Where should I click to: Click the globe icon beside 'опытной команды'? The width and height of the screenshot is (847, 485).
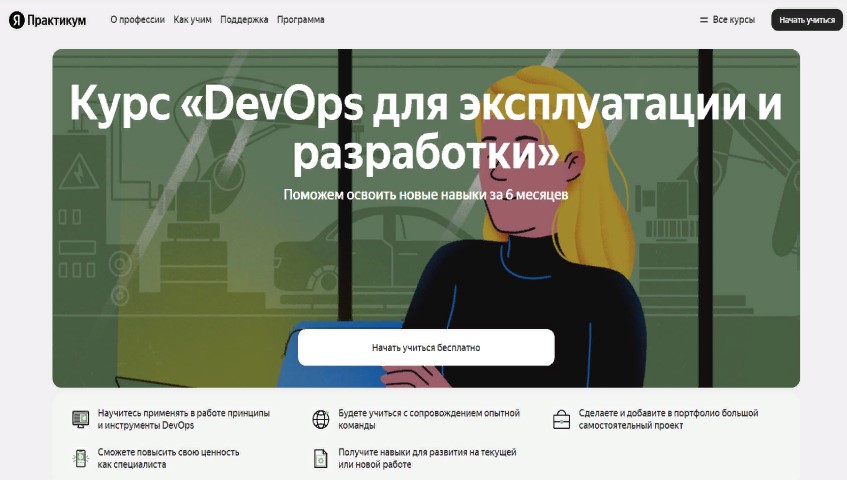pyautogui.click(x=321, y=419)
